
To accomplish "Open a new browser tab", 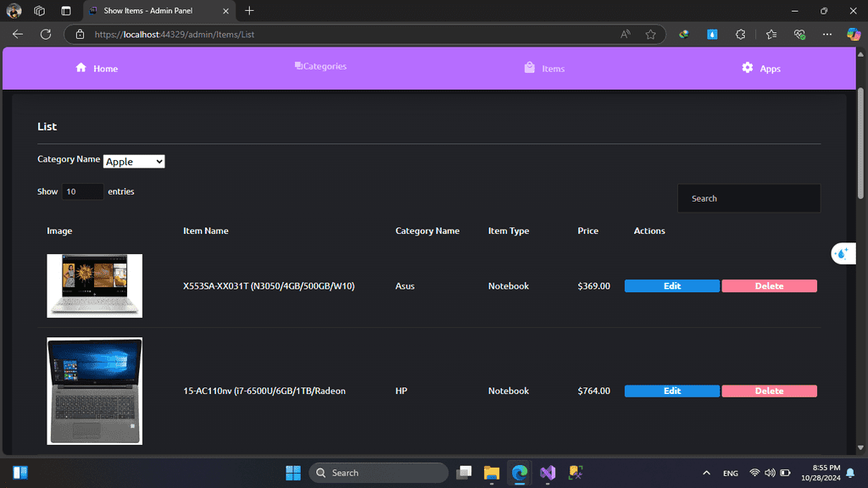I will (x=250, y=10).
